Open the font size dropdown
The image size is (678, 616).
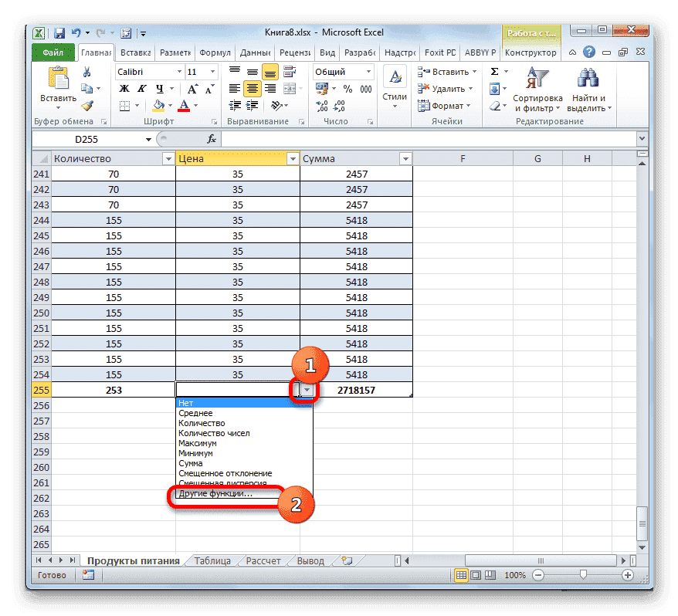pos(212,71)
